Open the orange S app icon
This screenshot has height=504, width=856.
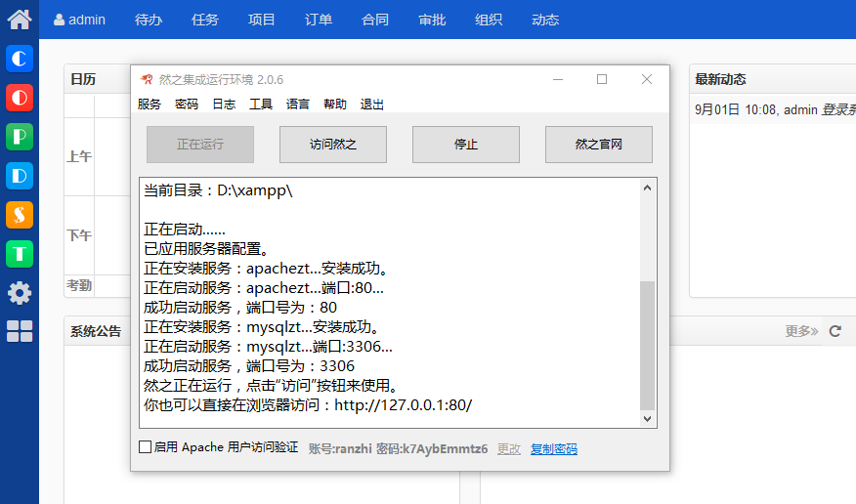(20, 215)
